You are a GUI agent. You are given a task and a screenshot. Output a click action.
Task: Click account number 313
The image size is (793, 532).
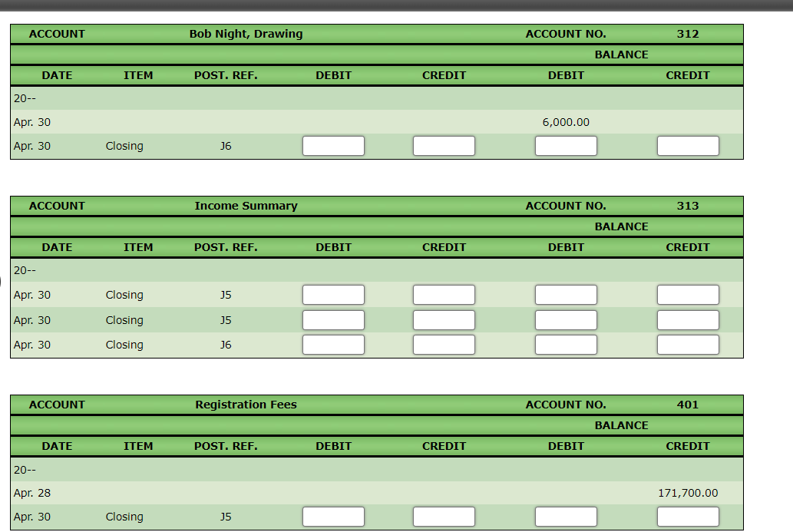[x=688, y=206]
